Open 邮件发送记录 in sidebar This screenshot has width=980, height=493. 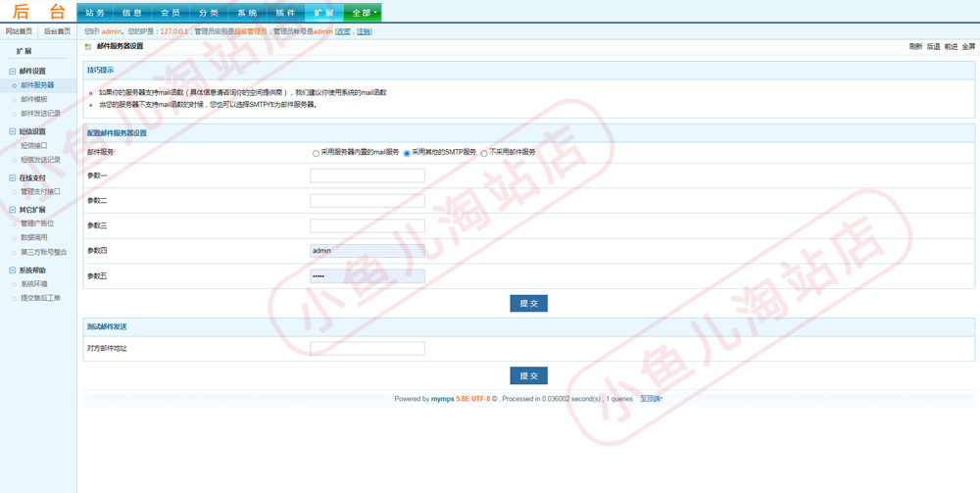coord(40,114)
